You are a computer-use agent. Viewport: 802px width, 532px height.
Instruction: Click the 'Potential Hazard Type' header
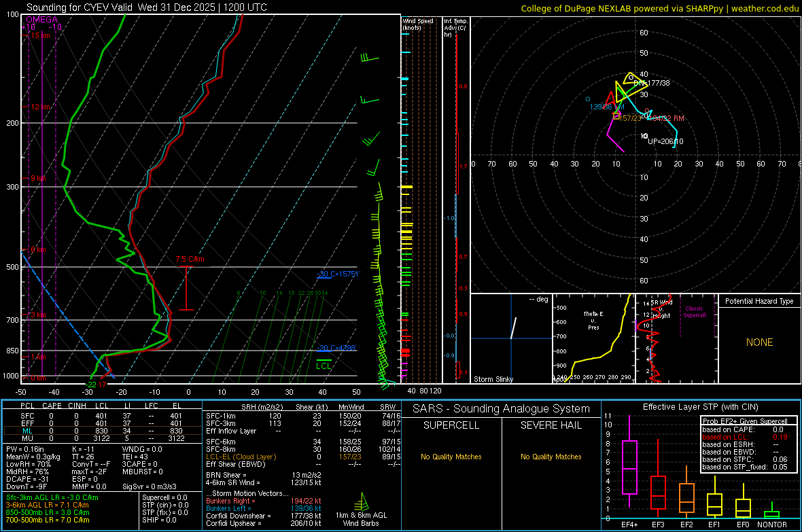tap(759, 301)
